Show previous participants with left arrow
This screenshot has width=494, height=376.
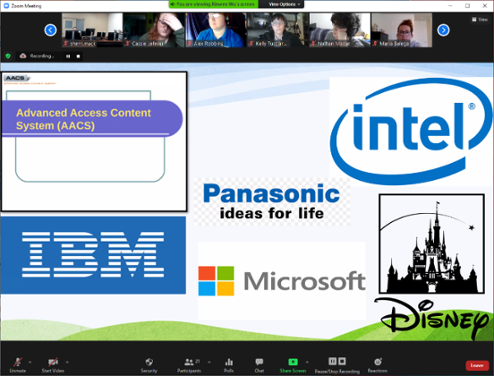point(50,30)
